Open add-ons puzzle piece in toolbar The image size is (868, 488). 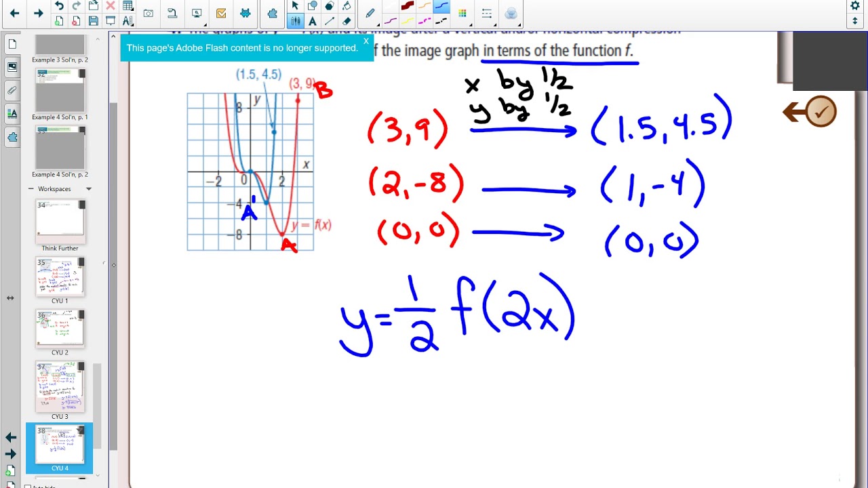273,14
